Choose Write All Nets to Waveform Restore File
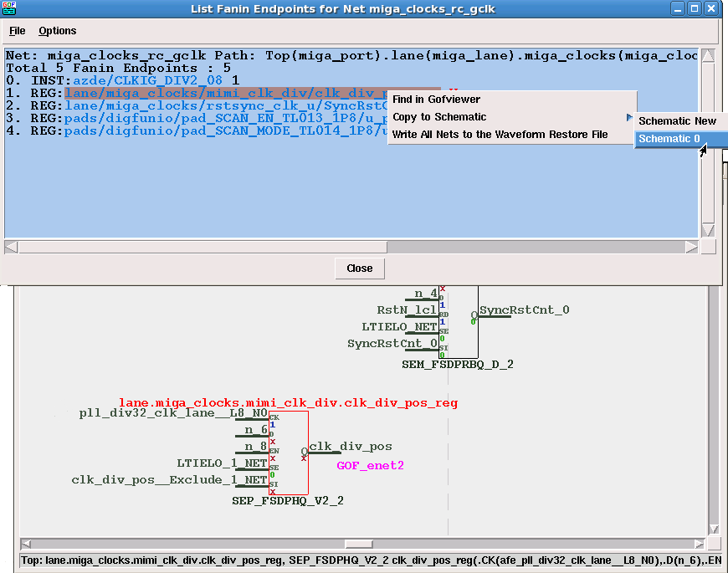728x573 pixels. 500,134
